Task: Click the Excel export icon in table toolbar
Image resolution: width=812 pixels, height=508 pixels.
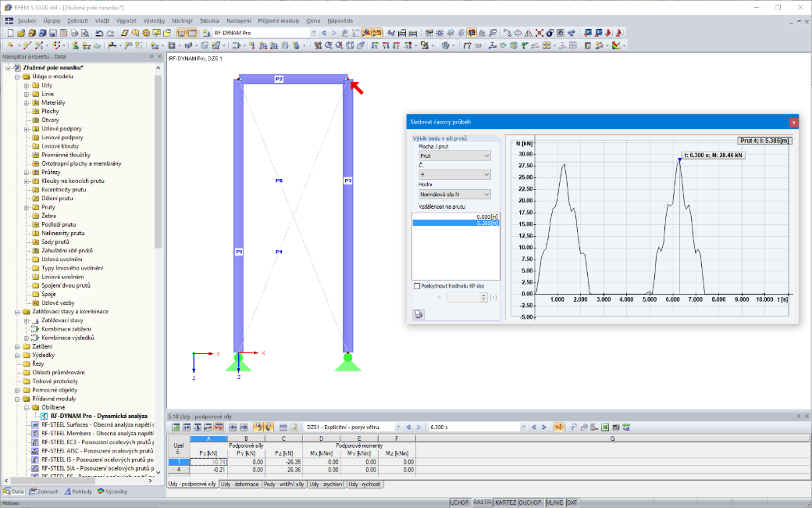Action: [605, 428]
